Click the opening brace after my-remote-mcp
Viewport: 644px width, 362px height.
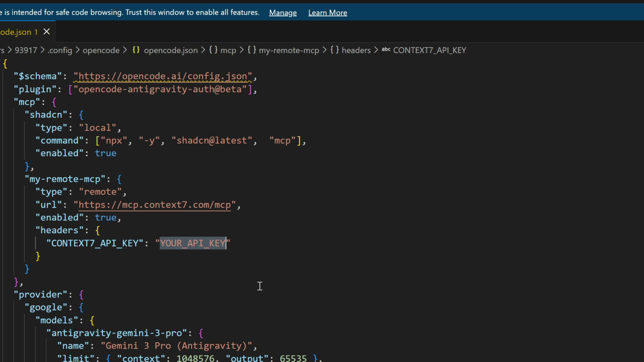[x=119, y=179]
